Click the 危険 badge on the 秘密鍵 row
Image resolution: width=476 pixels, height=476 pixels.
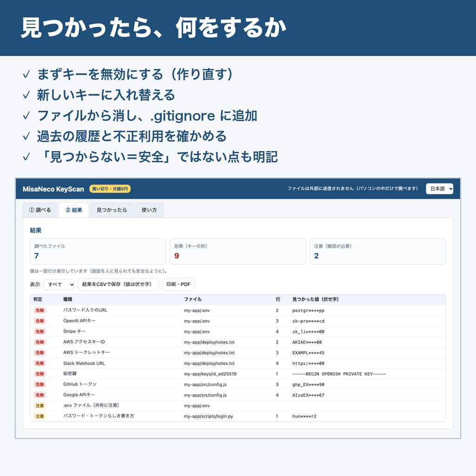tap(40, 374)
